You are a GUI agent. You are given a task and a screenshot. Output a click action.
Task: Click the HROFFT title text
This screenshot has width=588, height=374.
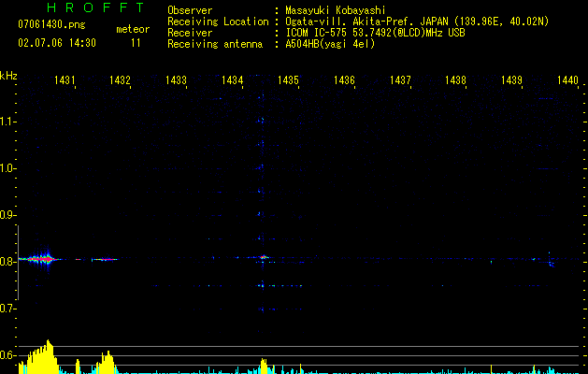[95, 7]
